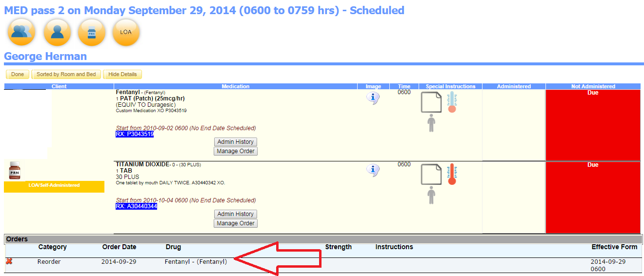Click the PRN bottle icon in client column
This screenshot has width=644, height=276.
click(15, 171)
